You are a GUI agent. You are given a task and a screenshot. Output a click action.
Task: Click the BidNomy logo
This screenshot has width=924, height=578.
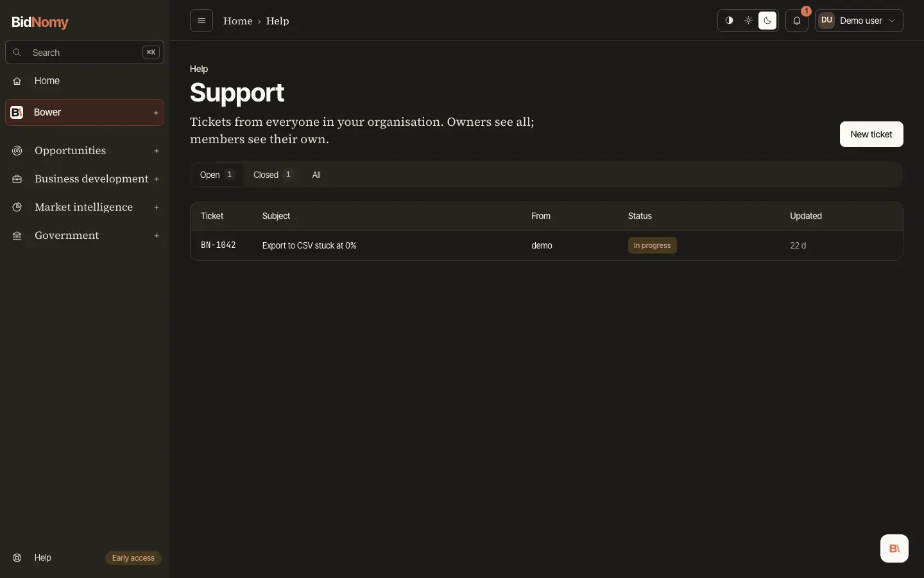coord(40,22)
